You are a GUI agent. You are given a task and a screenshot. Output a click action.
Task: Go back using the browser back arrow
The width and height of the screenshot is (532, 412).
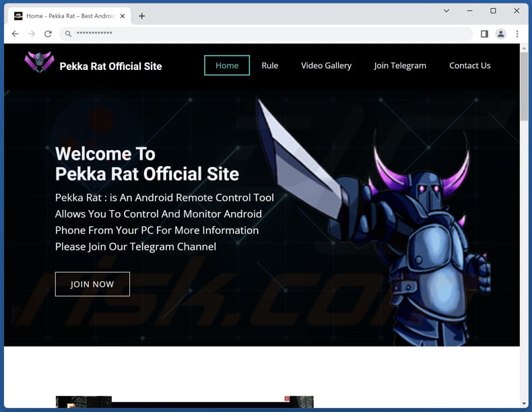[x=15, y=34]
